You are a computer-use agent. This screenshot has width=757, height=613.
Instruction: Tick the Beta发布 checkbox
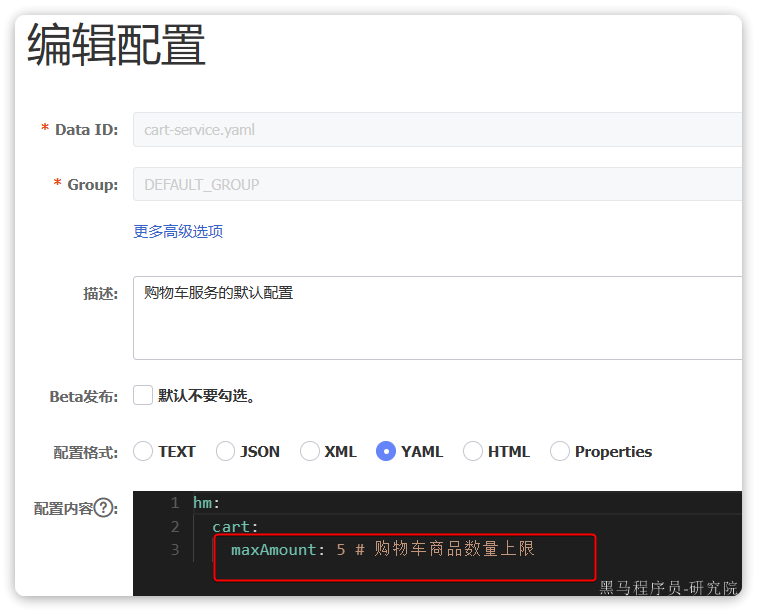pos(143,395)
